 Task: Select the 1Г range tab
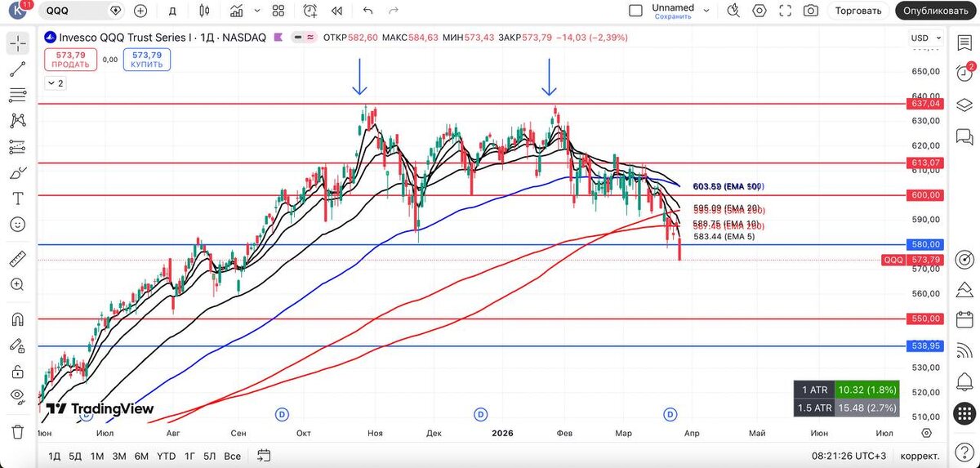coord(189,455)
